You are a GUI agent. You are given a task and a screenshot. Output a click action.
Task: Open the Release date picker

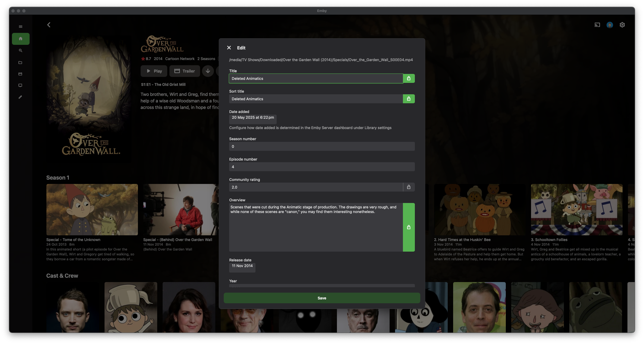[x=242, y=266]
